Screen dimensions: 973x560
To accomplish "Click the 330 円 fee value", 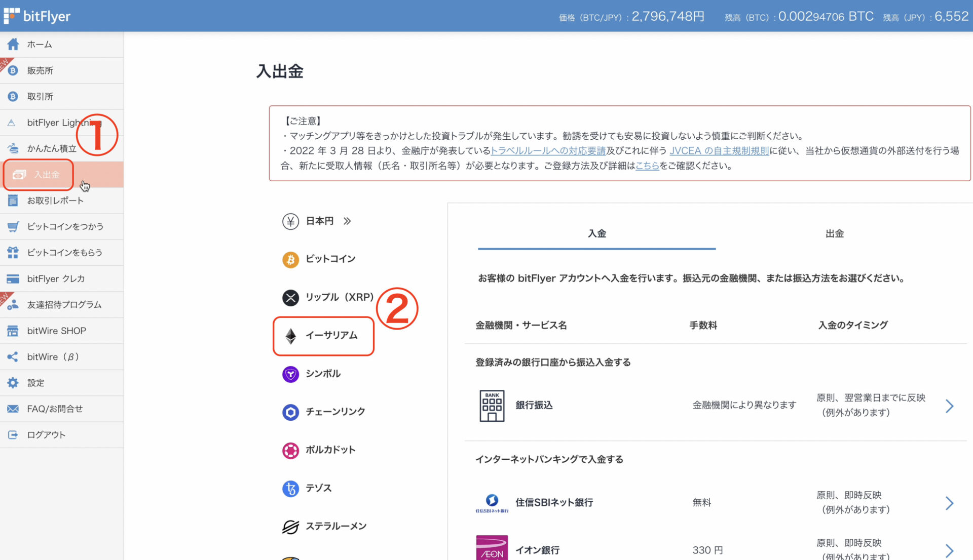I will click(707, 550).
